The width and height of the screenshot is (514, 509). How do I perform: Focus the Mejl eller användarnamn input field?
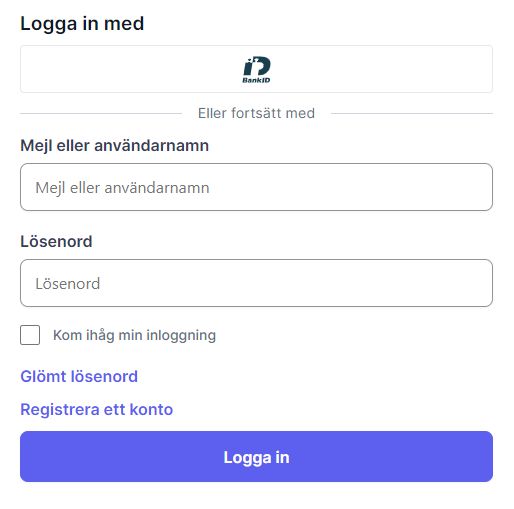click(x=256, y=187)
